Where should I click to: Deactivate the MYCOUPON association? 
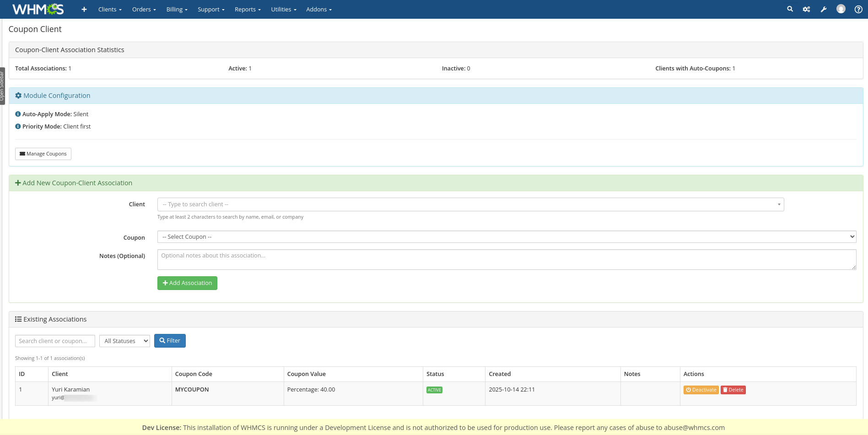point(701,390)
